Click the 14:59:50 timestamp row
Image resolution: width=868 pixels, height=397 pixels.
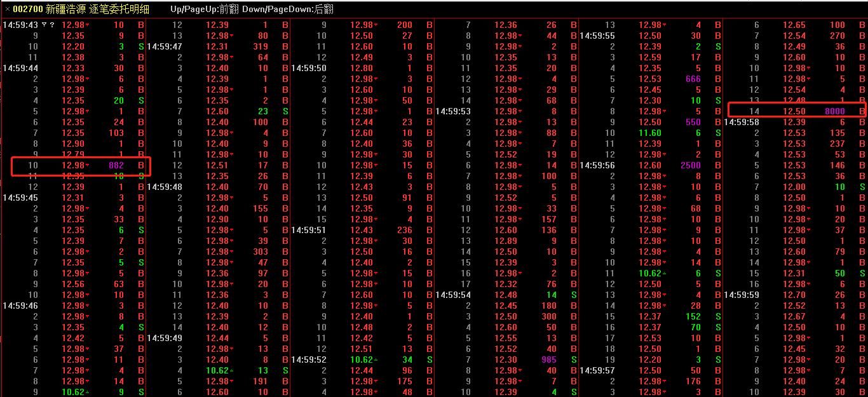(308, 68)
